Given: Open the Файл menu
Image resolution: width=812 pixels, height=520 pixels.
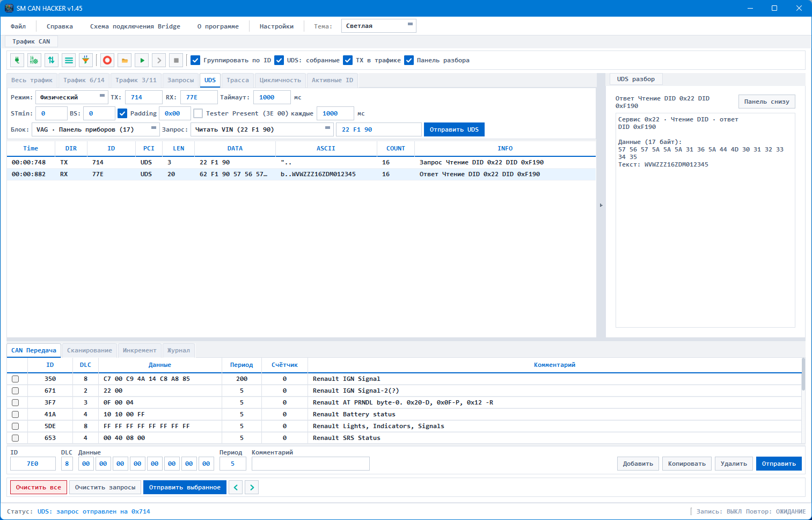Looking at the screenshot, I should [18, 26].
